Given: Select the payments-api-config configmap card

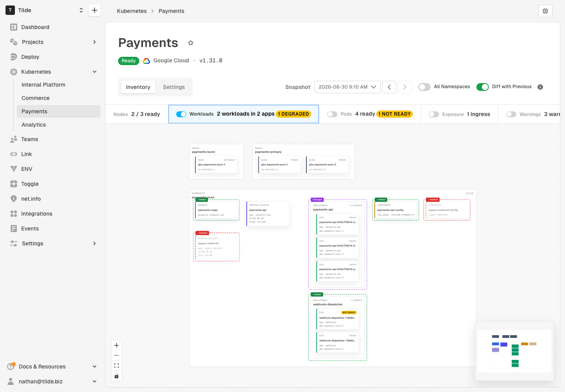Looking at the screenshot, I should pyautogui.click(x=396, y=210).
